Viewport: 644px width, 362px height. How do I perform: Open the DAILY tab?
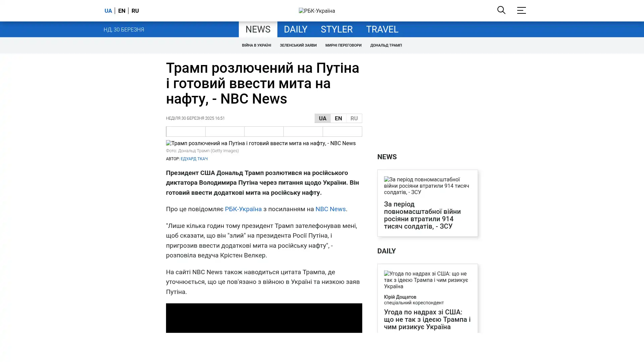click(296, 29)
